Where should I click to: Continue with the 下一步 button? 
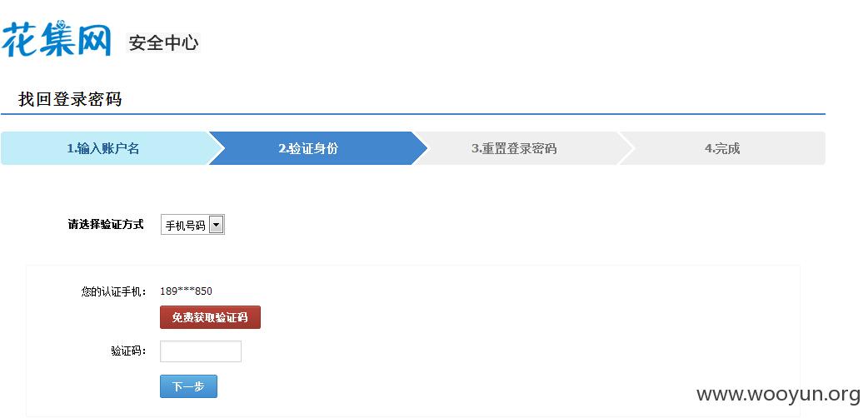[x=188, y=386]
